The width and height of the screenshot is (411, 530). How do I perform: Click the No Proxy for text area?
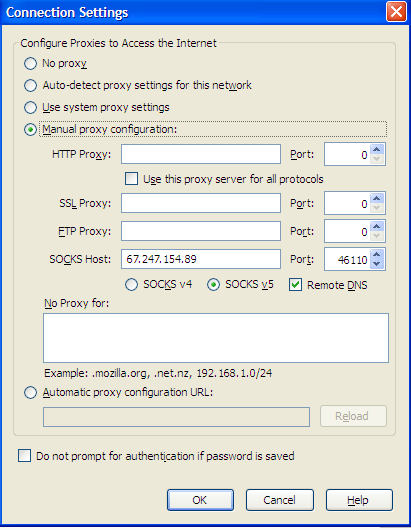pyautogui.click(x=216, y=338)
